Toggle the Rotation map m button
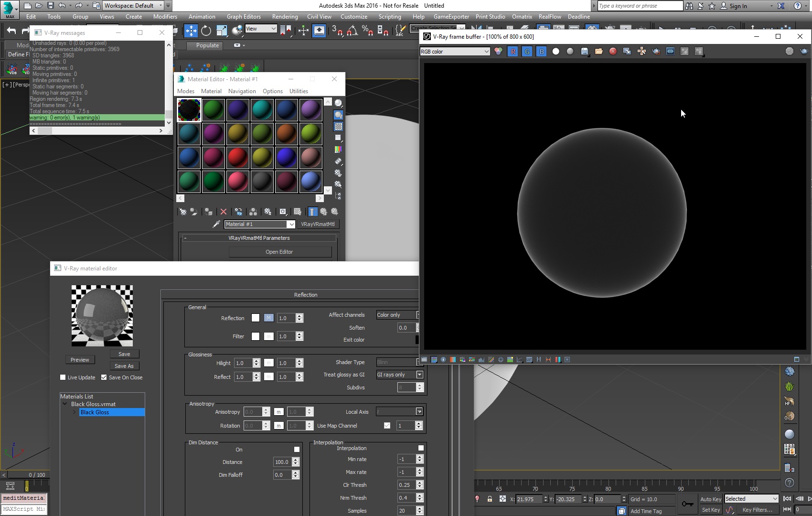 click(279, 426)
